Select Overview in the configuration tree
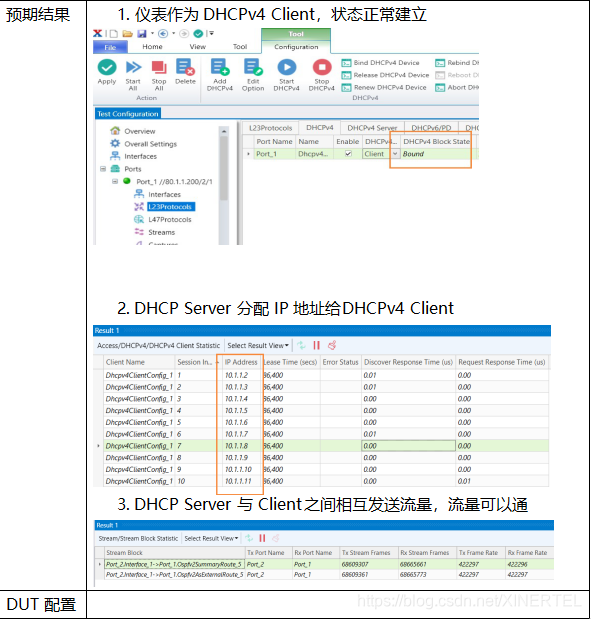 [140, 131]
